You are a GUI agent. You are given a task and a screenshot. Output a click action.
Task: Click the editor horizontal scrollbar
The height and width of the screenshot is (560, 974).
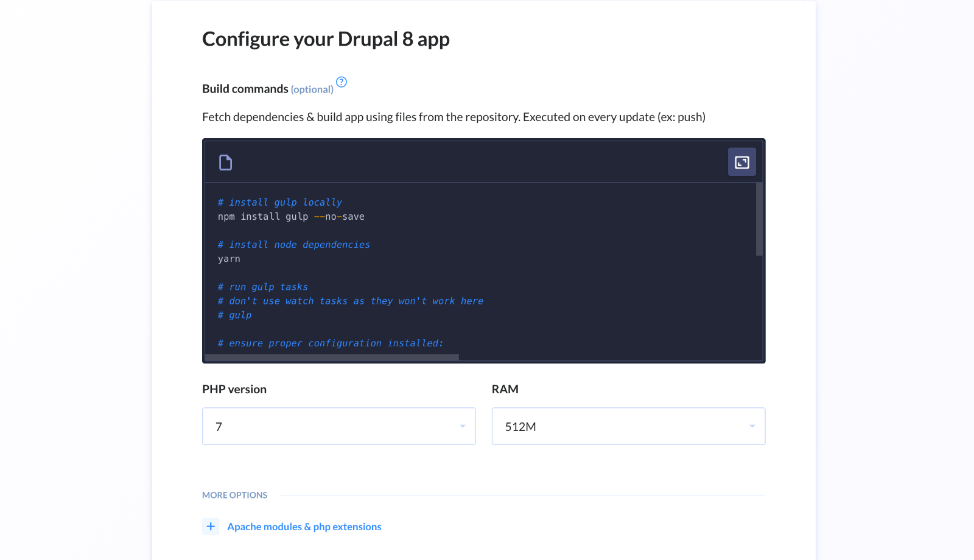click(x=332, y=357)
